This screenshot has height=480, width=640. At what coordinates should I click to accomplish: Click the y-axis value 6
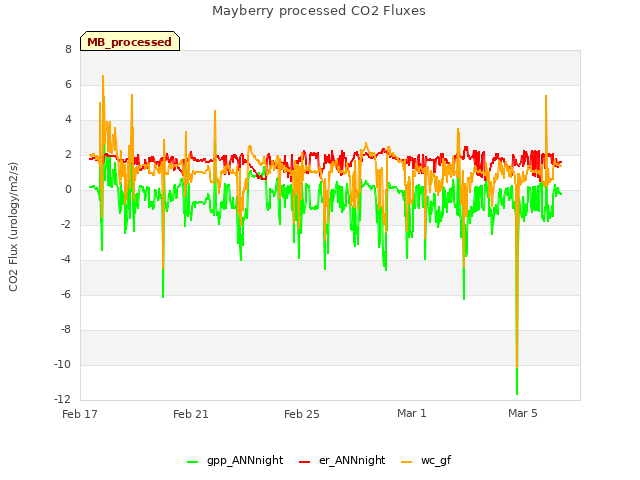tap(68, 84)
